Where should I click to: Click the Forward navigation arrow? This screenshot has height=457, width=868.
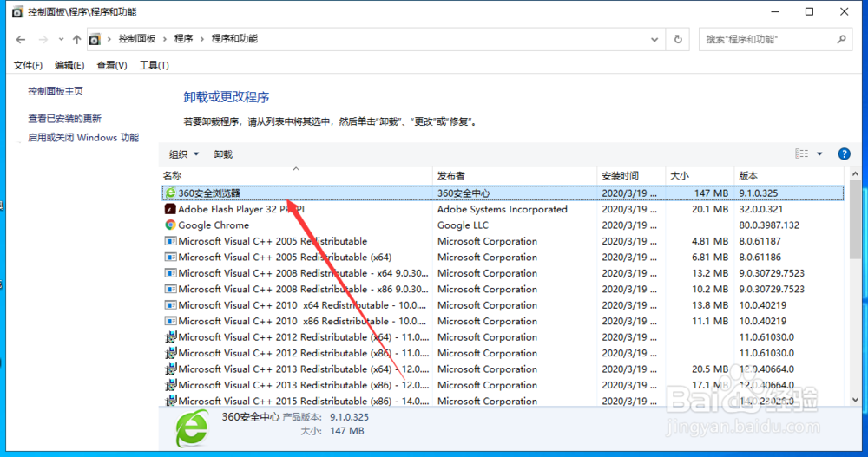(43, 39)
